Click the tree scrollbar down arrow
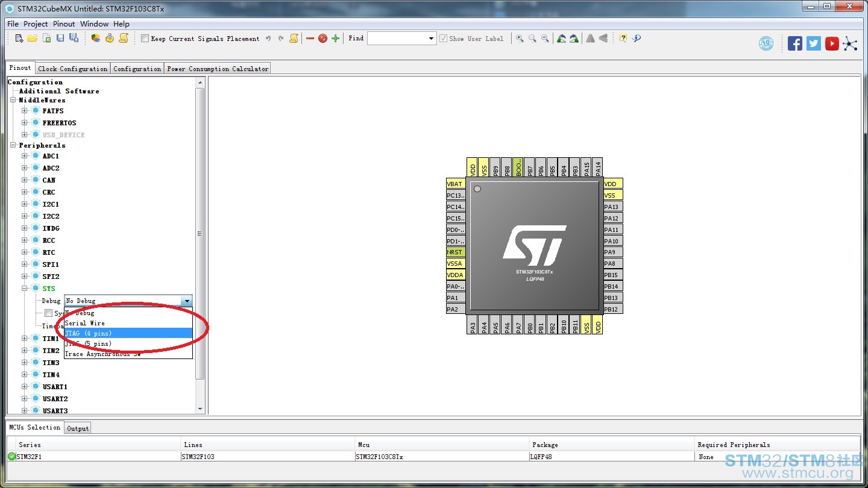This screenshot has height=488, width=868. point(201,409)
